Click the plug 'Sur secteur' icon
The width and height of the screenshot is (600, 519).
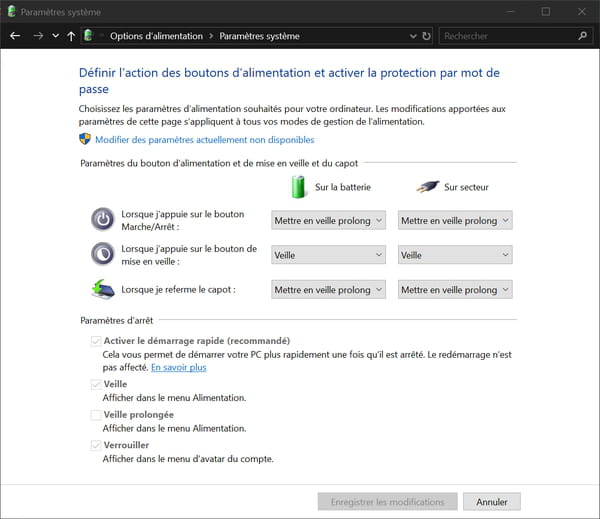427,187
